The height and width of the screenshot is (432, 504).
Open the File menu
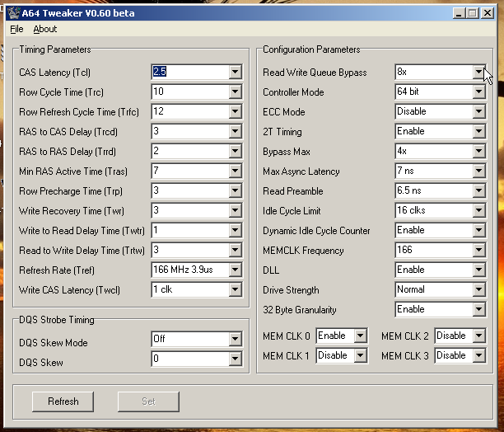(x=16, y=30)
